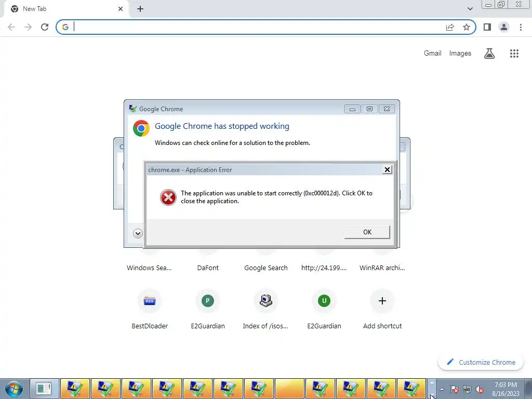Open Chrome's three-dot menu
This screenshot has width=532, height=399.
[x=521, y=27]
